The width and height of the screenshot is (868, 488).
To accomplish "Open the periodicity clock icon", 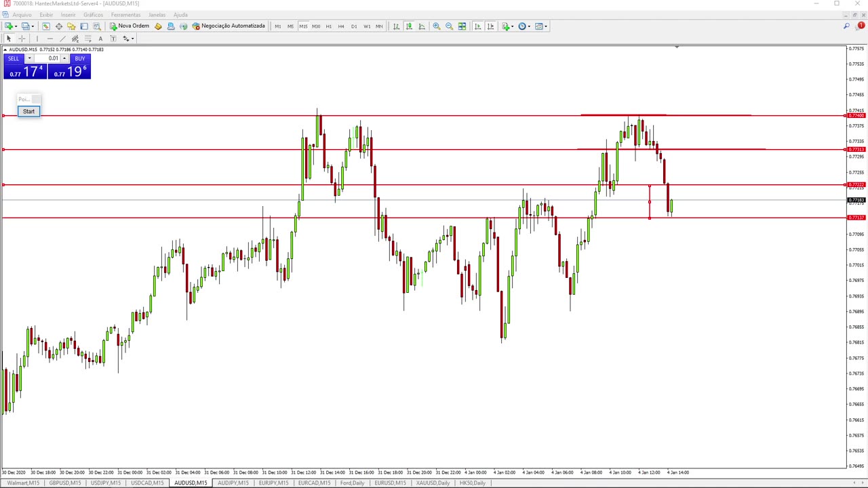I will [522, 26].
